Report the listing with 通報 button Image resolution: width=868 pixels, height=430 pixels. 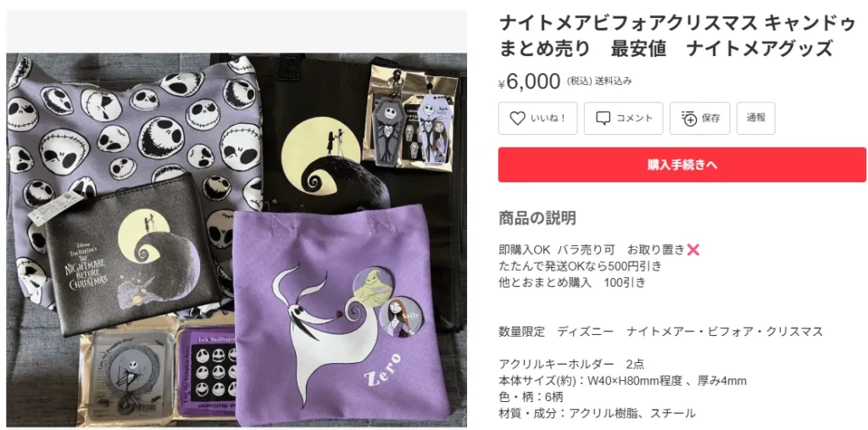click(755, 118)
